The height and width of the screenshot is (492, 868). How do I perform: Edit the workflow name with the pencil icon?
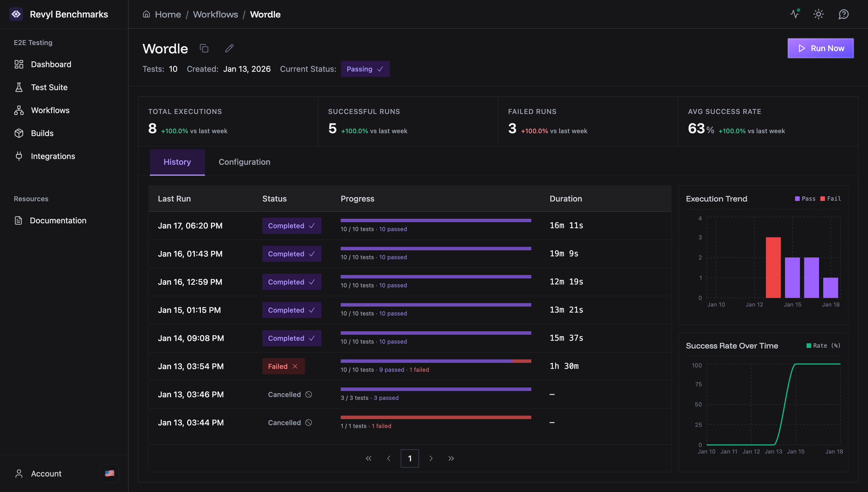click(x=229, y=48)
